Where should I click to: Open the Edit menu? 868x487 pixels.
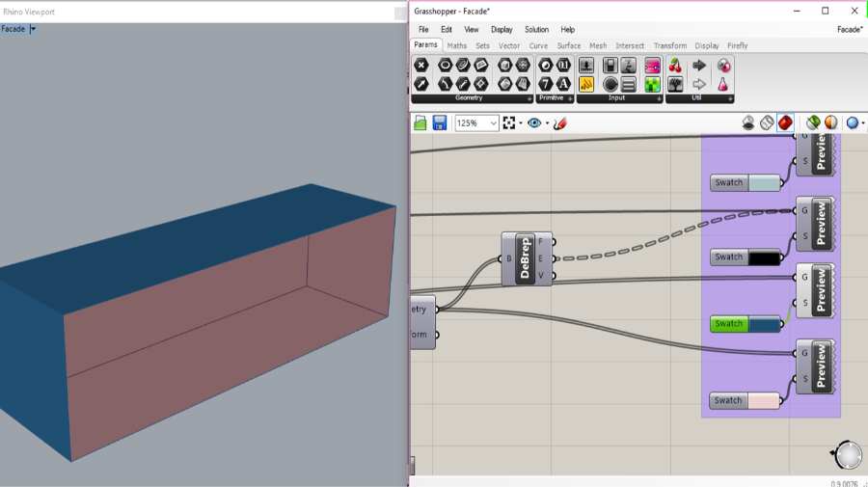pos(447,29)
